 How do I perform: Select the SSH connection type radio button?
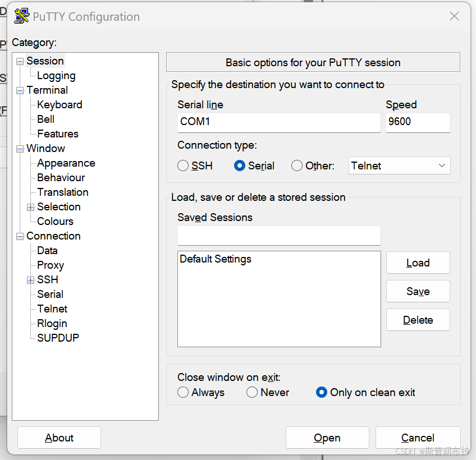coord(183,165)
